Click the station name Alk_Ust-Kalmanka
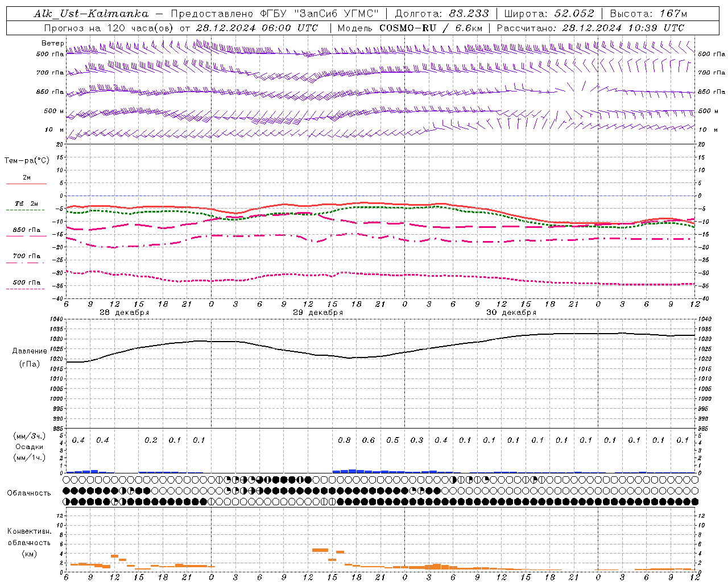The height and width of the screenshot is (582, 728). pyautogui.click(x=91, y=14)
